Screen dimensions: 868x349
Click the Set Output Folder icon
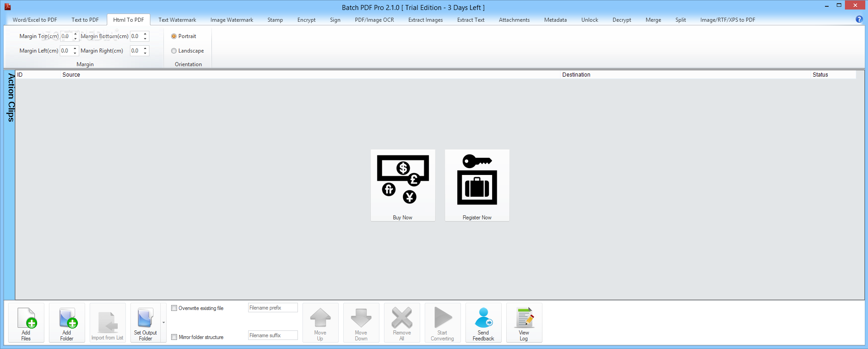[x=145, y=318]
